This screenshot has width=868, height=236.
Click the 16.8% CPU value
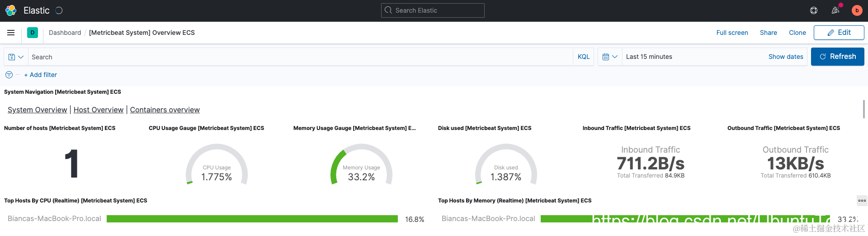click(x=415, y=219)
